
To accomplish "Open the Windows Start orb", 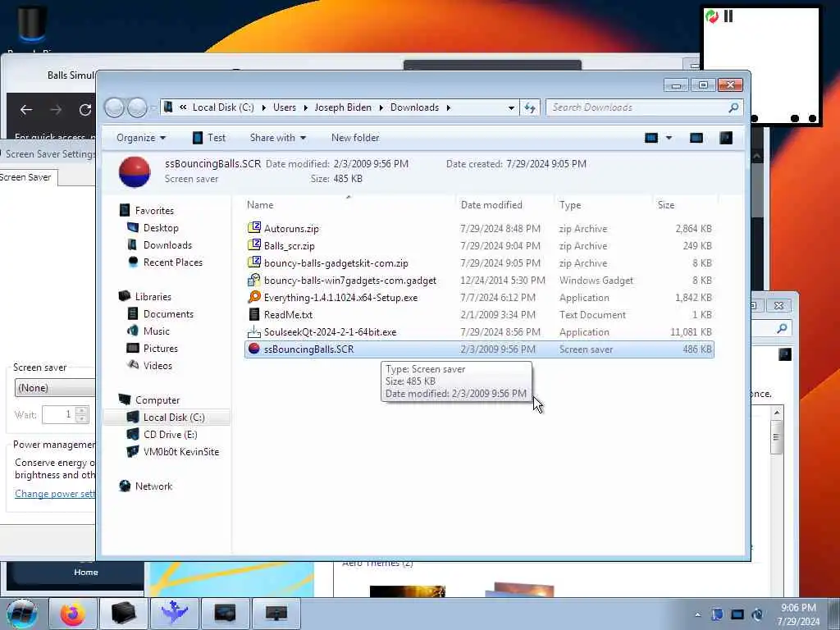I will tap(22, 614).
